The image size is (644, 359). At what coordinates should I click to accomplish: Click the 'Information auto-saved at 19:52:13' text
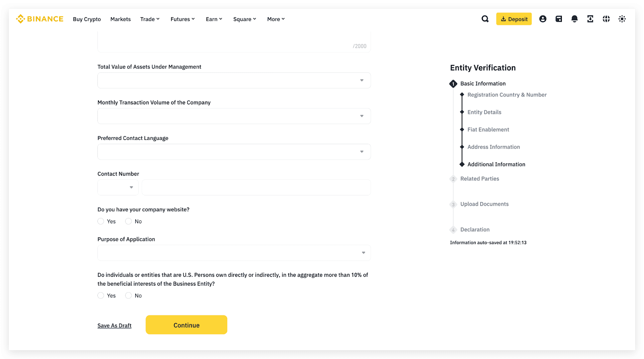click(x=488, y=243)
